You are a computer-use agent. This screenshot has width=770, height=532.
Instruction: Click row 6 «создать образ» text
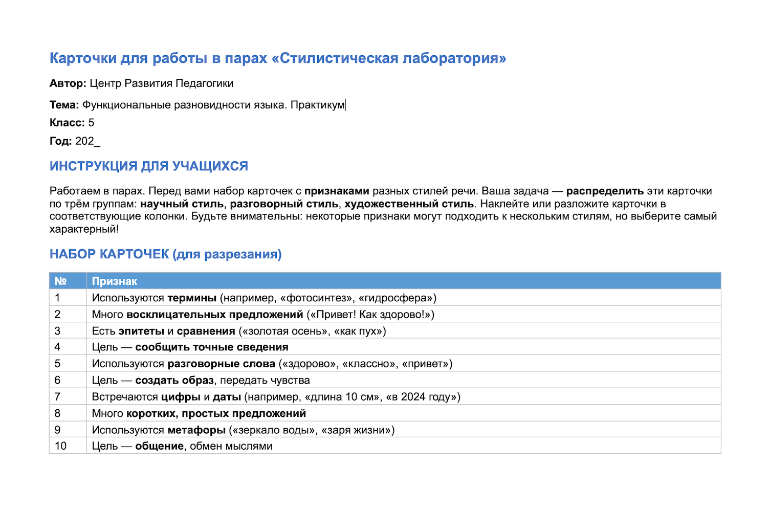174,380
